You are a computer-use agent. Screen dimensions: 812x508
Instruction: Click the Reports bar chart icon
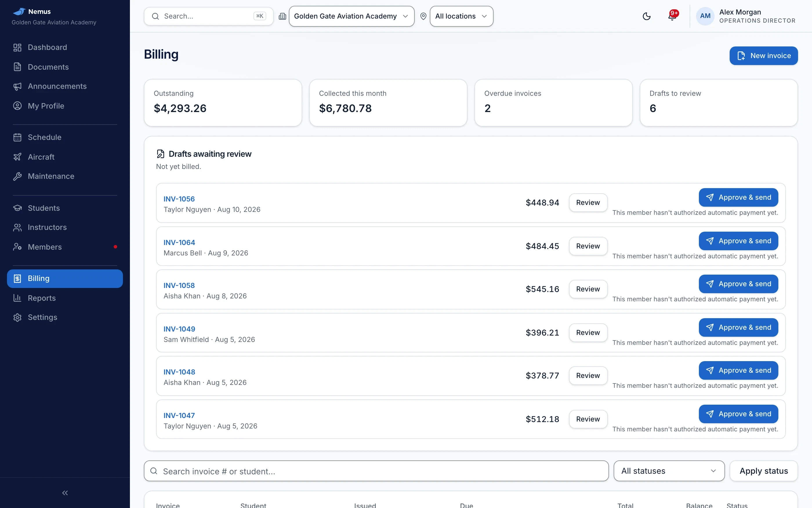tap(17, 298)
